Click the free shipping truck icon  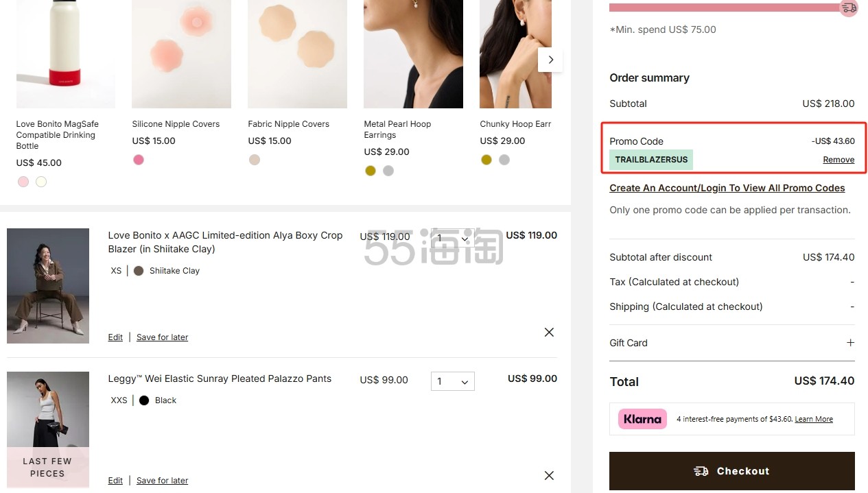(849, 8)
